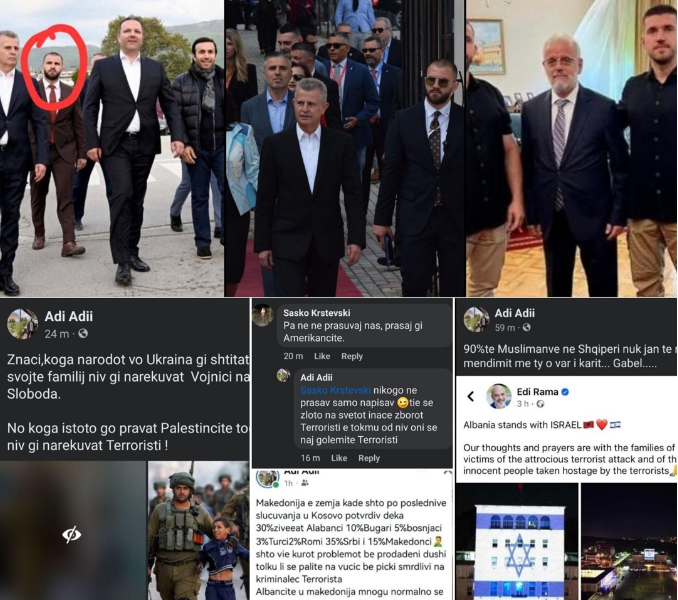Like Sasko Krstevski's comment
This screenshot has height=600, width=678.
coord(322,356)
